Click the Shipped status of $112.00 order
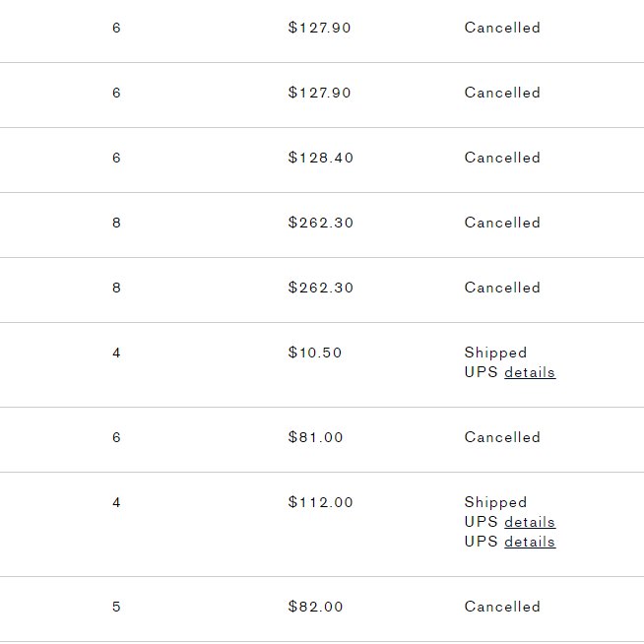The width and height of the screenshot is (644, 644). tap(495, 502)
